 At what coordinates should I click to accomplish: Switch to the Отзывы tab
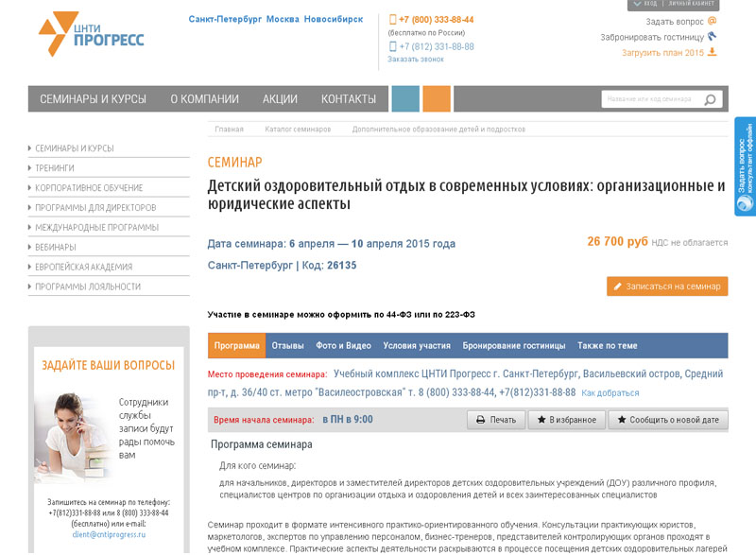pos(288,345)
